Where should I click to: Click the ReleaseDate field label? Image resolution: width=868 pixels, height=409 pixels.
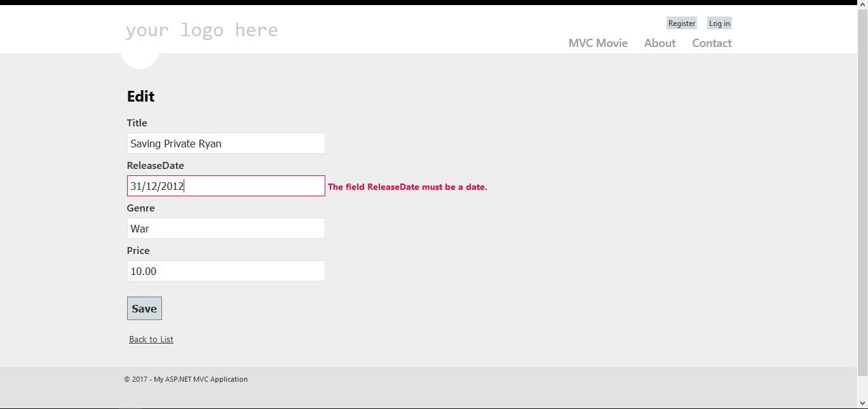point(155,166)
